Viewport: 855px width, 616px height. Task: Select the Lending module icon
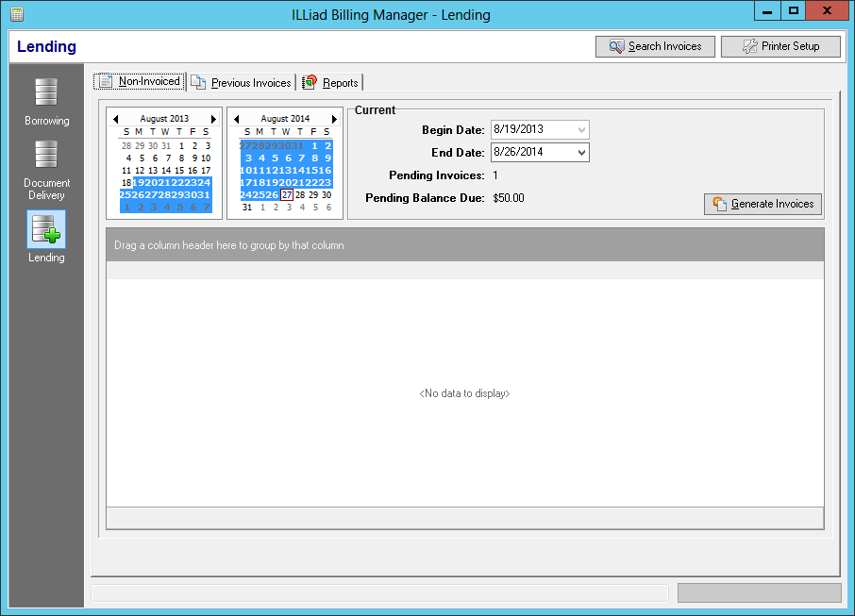(45, 229)
